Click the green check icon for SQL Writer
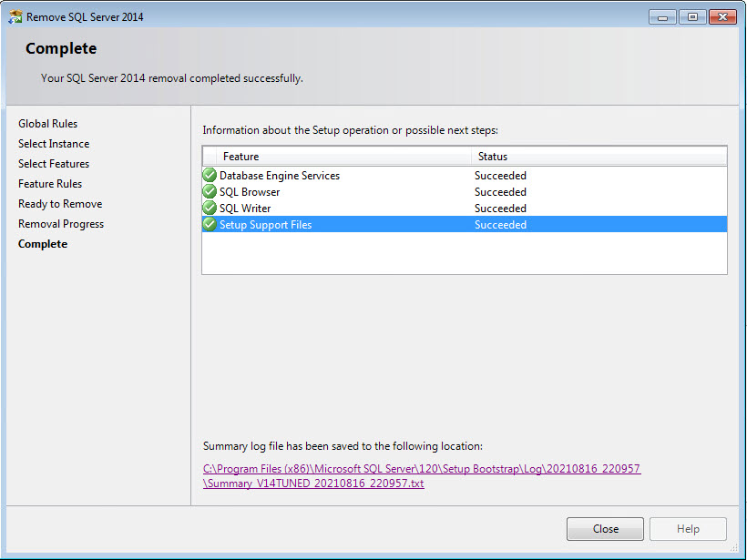This screenshot has height=560, width=747. tap(210, 209)
